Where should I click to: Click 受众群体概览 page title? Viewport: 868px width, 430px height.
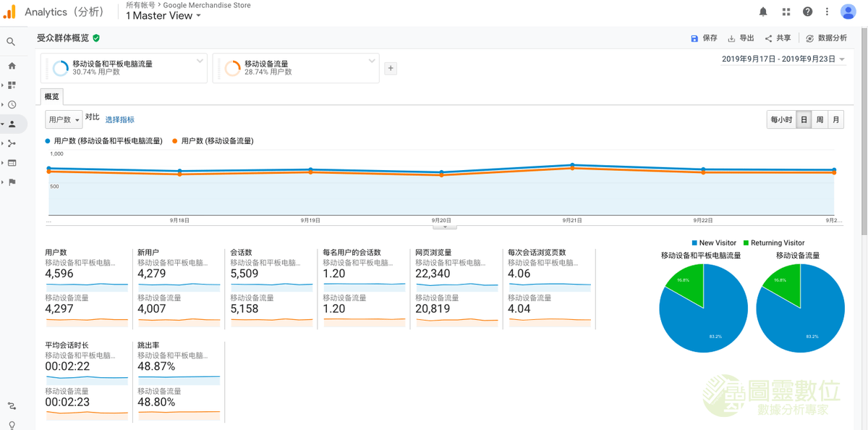(63, 38)
